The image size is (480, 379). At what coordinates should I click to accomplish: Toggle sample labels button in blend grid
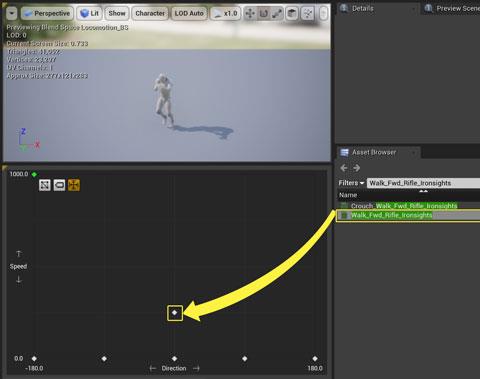pyautogui.click(x=59, y=185)
